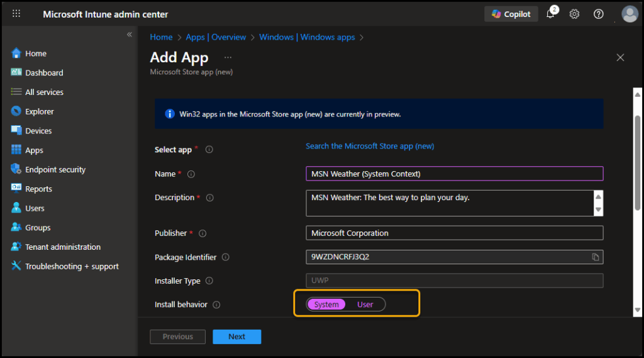Open the user account avatar

[630, 14]
